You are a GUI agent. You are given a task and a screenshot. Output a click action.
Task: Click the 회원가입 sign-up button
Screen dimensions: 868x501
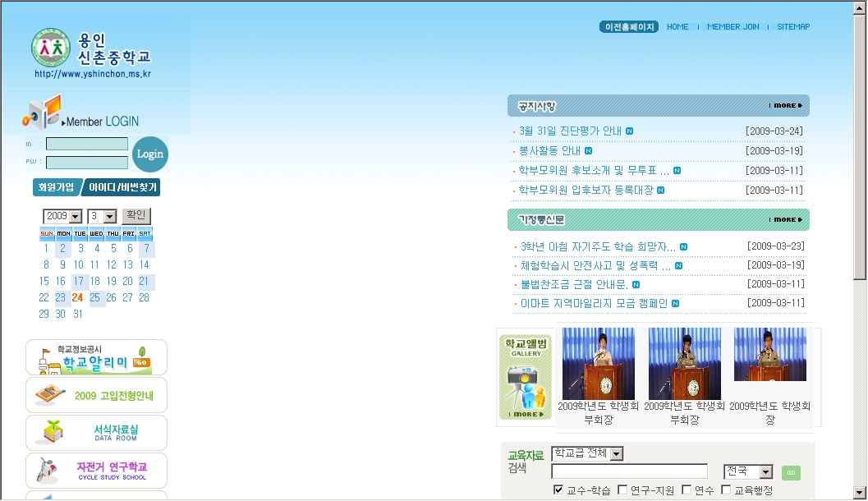(x=55, y=188)
